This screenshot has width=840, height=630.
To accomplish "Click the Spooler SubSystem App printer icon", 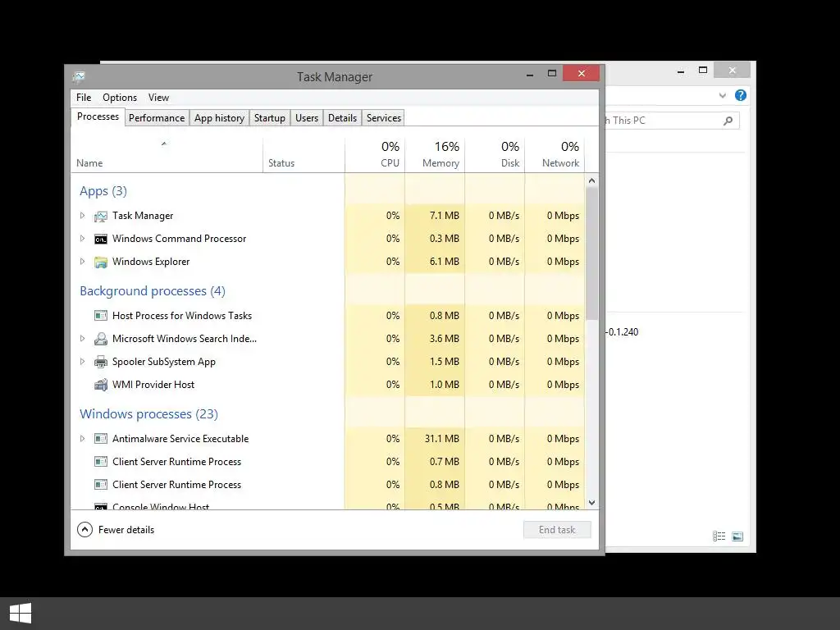I will pos(101,362).
